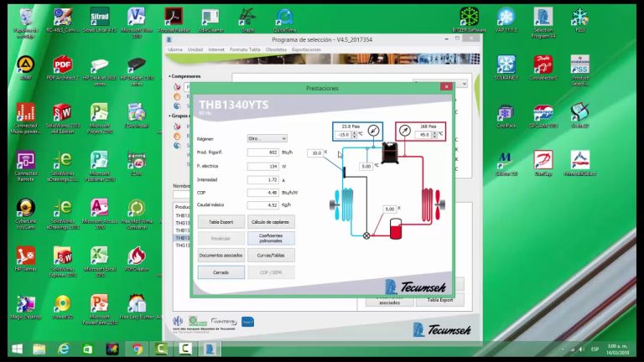Click the Intensidad value field 1.72
This screenshot has height=362, width=644.
pos(262,180)
